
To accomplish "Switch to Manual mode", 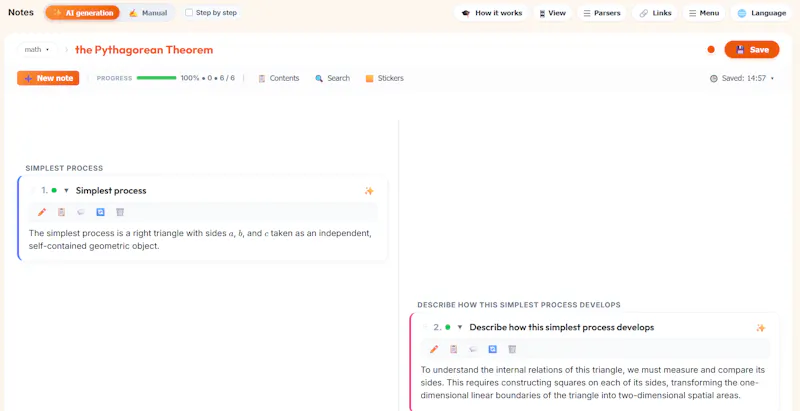I will 148,13.
